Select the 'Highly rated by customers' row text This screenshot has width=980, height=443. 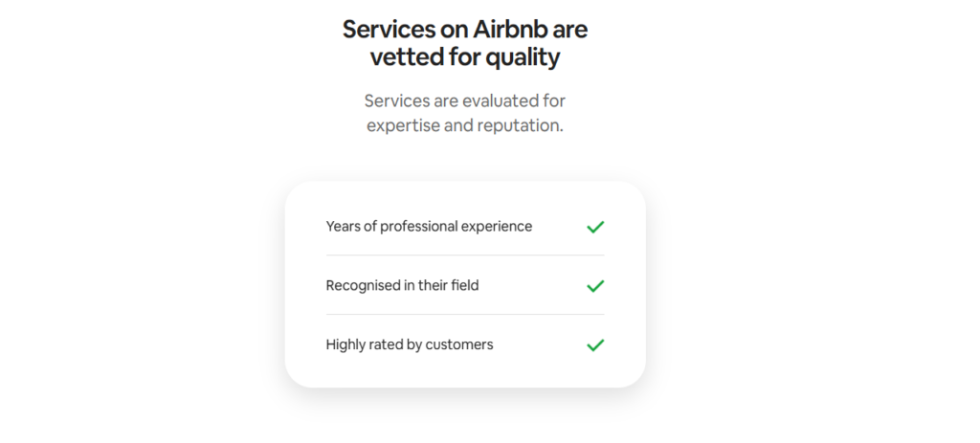(x=410, y=344)
